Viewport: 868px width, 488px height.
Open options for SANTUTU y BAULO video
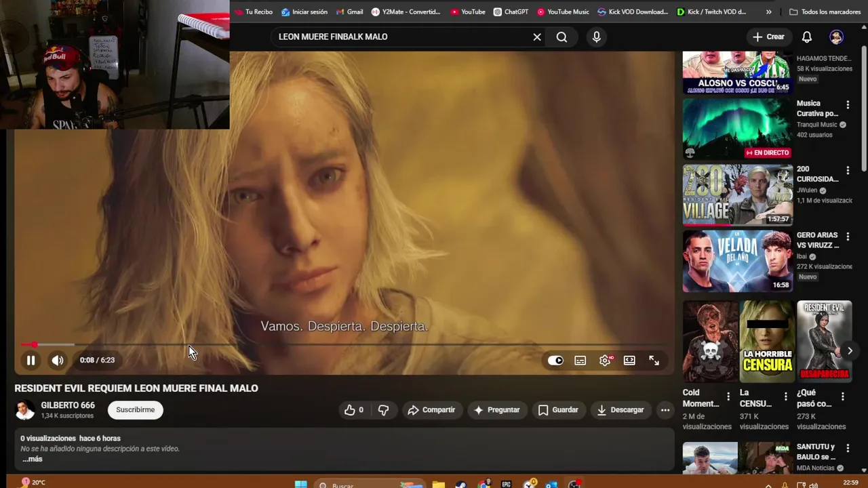(848, 449)
